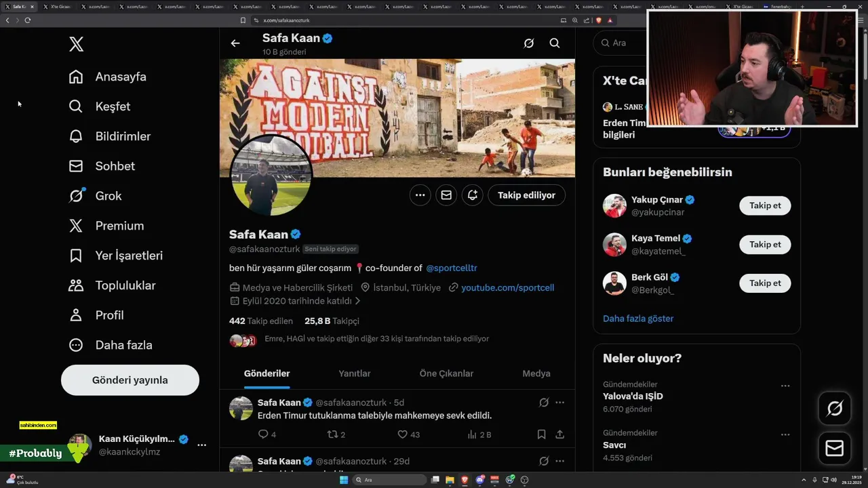Click Takip ediliyor following button

pos(526,195)
